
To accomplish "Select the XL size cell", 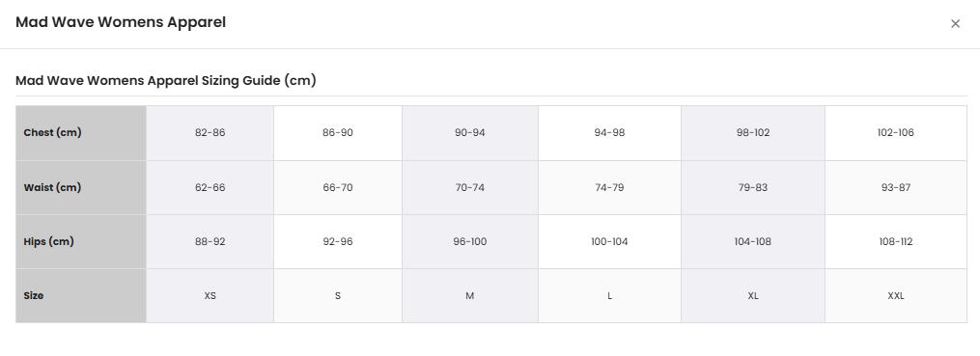I will coord(753,295).
